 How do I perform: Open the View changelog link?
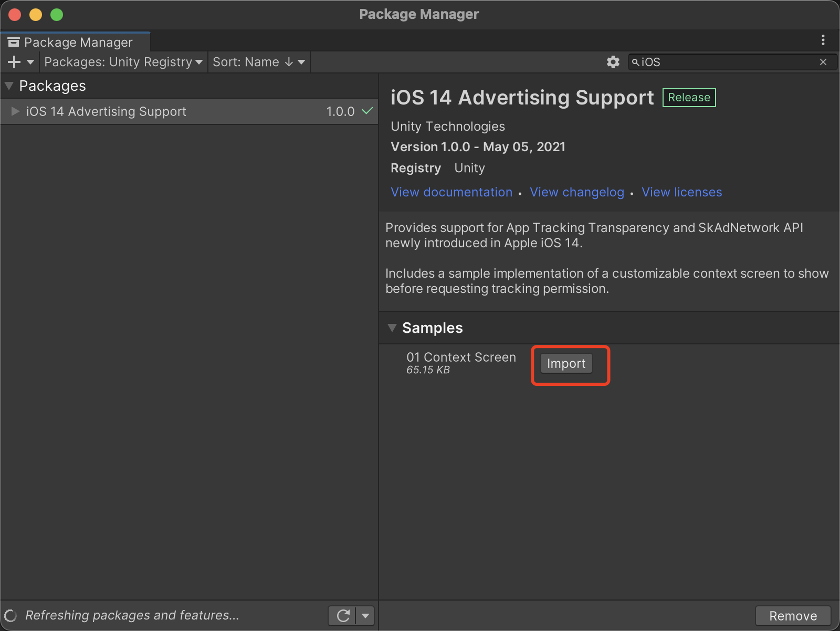point(577,192)
